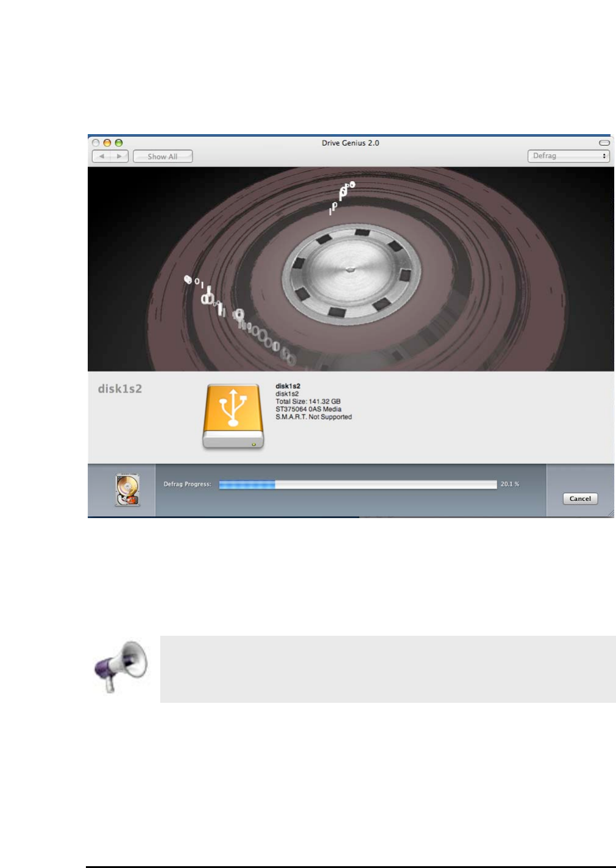
Task: Click the gray disk1s2 heading
Action: pos(120,389)
